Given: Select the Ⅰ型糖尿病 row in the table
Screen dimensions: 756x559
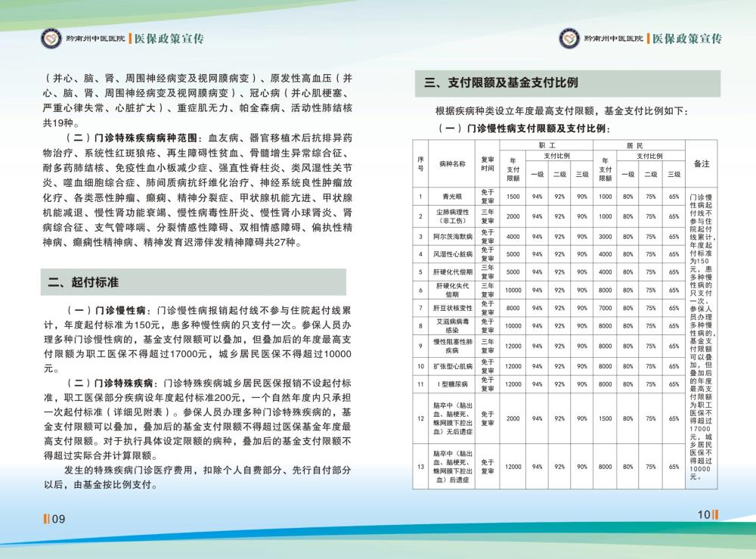Looking at the screenshot, I should [451, 385].
